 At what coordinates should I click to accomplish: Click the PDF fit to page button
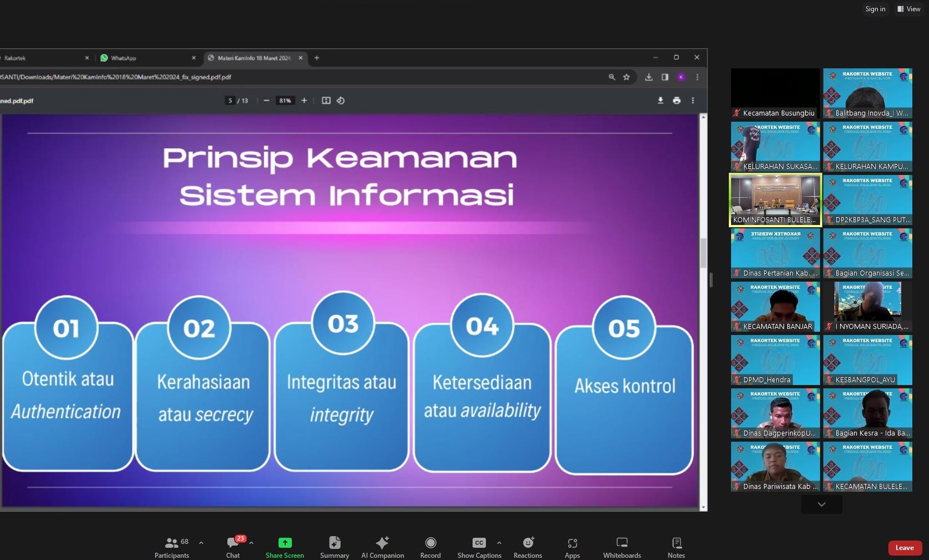click(326, 101)
